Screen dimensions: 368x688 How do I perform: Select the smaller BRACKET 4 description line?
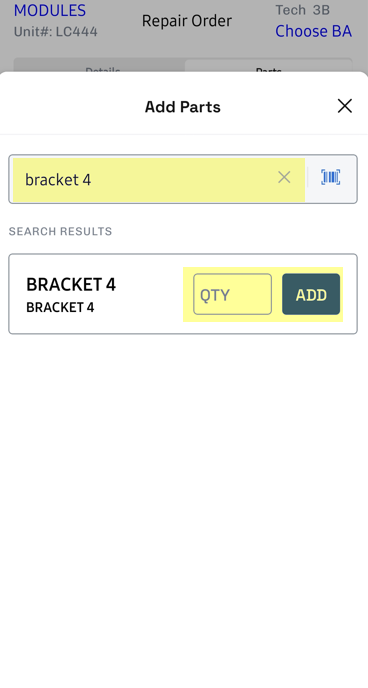(60, 307)
